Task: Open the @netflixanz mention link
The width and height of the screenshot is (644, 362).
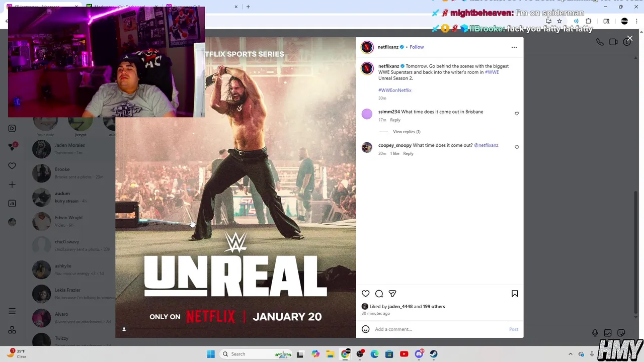Action: coord(486,145)
